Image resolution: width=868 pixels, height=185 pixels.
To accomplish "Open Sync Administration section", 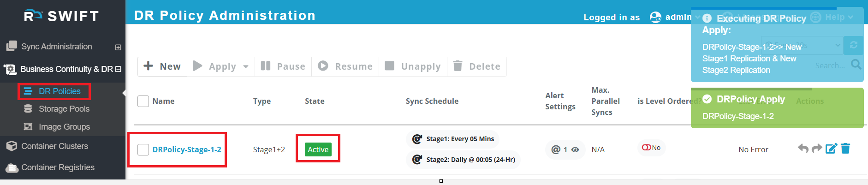I will pos(57,47).
